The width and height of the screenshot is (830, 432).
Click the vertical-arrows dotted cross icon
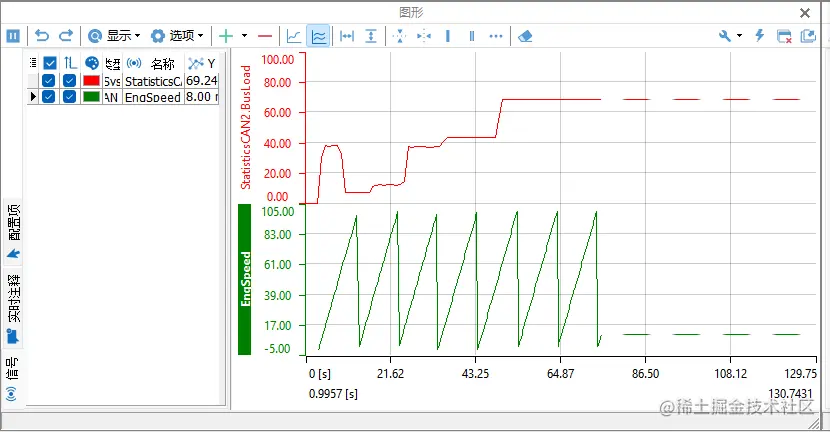coord(400,36)
